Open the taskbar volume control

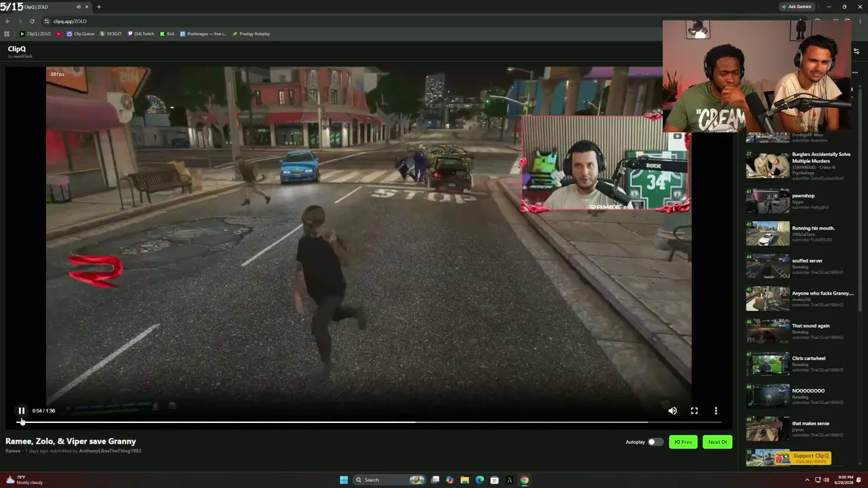coord(826,480)
